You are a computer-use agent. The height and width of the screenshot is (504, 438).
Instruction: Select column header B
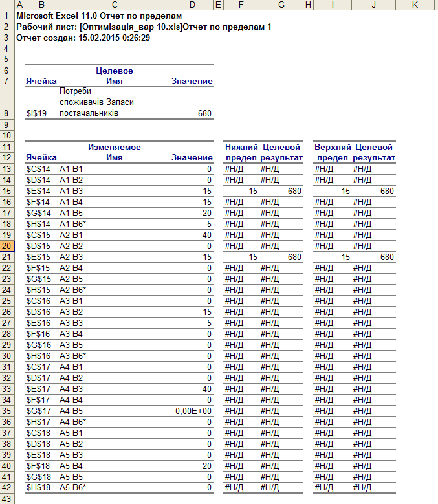41,5
